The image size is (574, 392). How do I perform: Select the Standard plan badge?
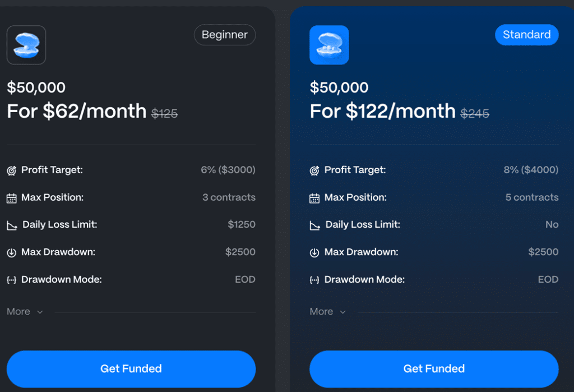(x=527, y=35)
